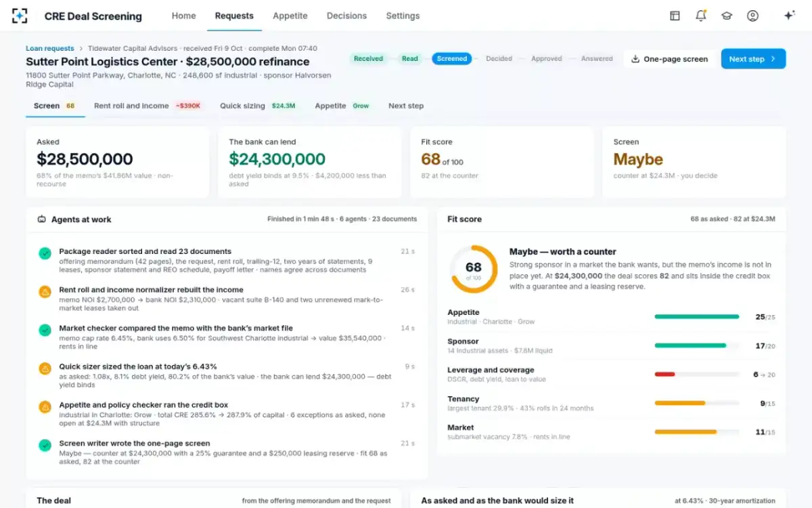Screen dimensions: 812x508
Task: Click warning icon for Rent roll normalizer
Action: coord(45,292)
